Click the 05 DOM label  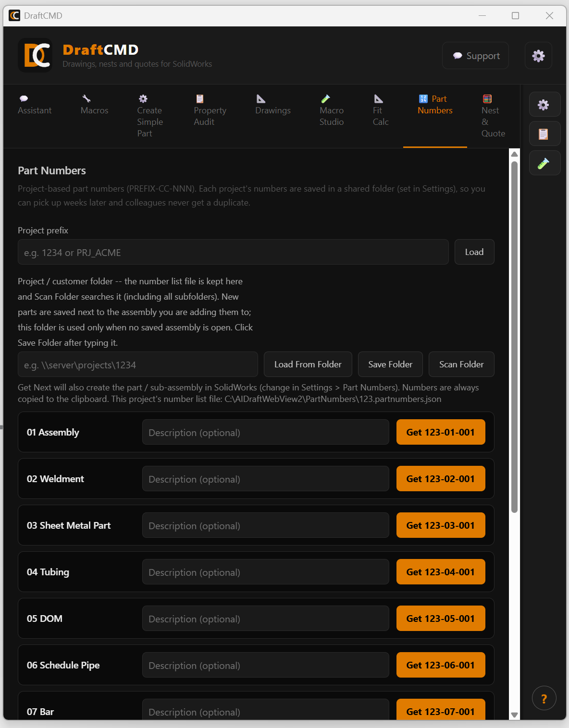(45, 619)
